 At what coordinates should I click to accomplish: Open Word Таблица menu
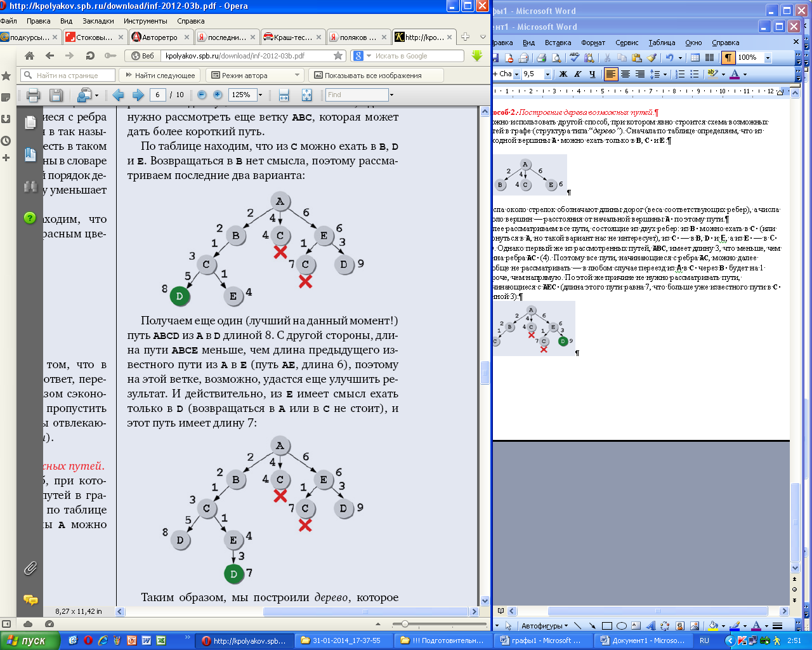[x=662, y=43]
